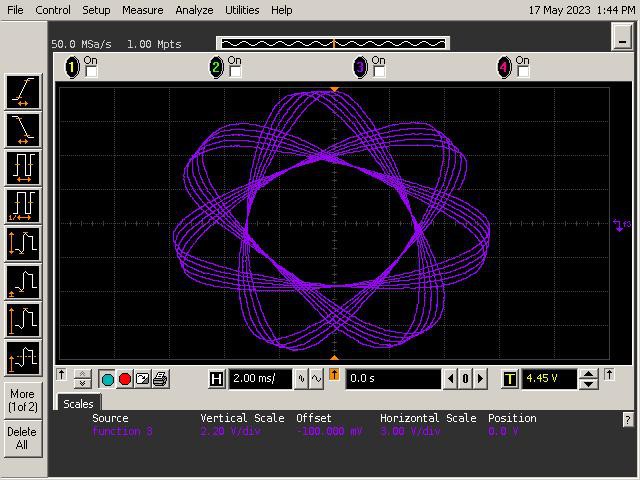Click the frequency measurement icon
640x480 pixels.
pos(23,205)
